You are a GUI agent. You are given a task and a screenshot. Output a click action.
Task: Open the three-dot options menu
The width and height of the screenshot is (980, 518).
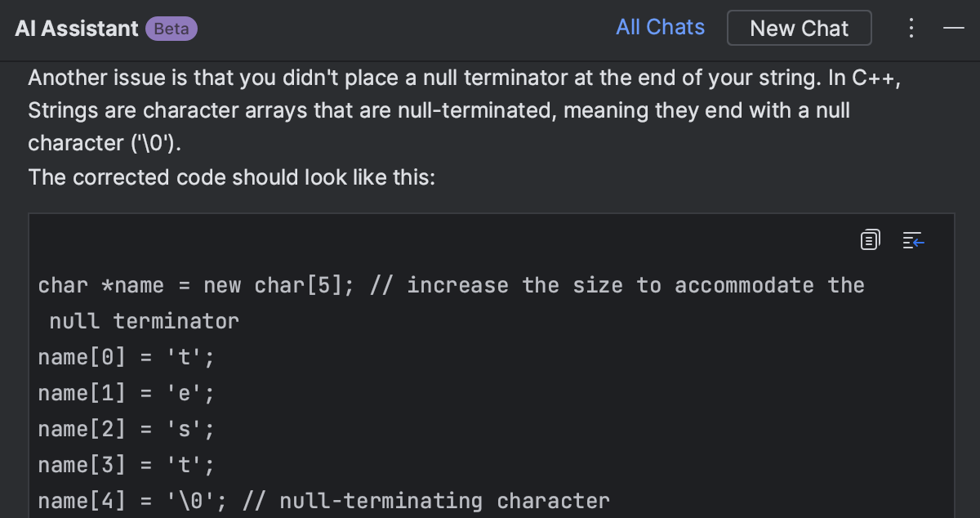[911, 29]
